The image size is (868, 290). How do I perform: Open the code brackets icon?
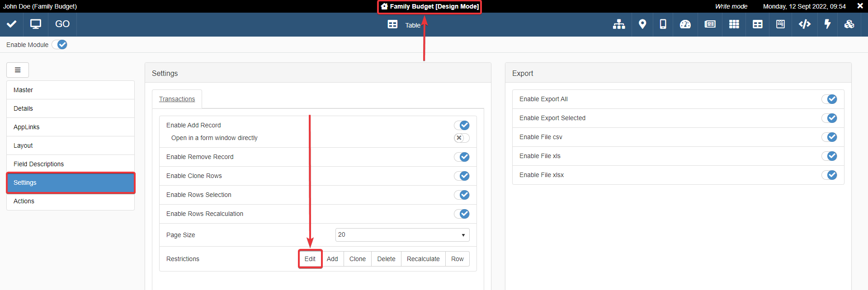click(804, 24)
